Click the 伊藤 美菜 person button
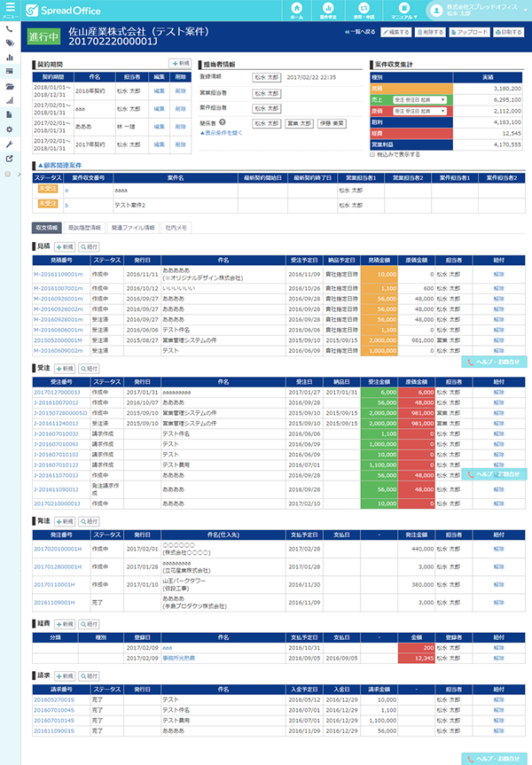This screenshot has width=532, height=765. pos(332,124)
